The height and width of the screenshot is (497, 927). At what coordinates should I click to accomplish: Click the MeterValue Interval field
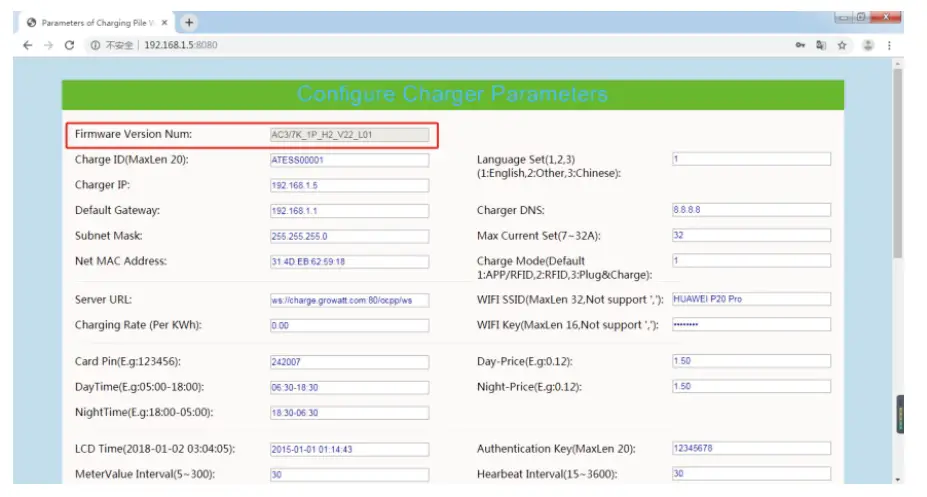click(x=349, y=475)
